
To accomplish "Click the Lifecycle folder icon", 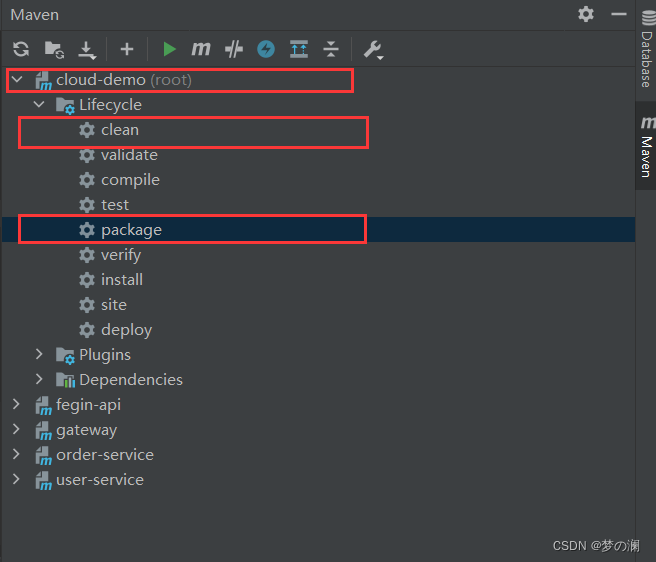I will pos(65,105).
